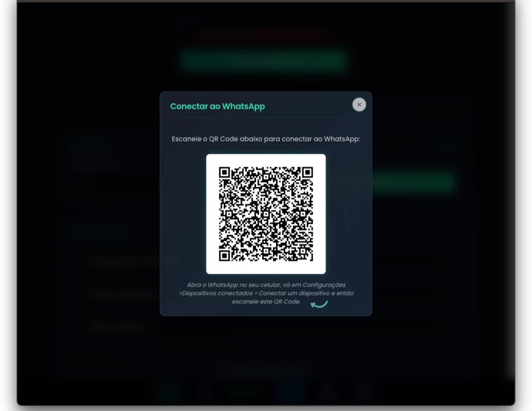Viewport: 532px width, 411px height.
Task: Click the "Escaneie o QR Code abaixo" instruction
Action: [266, 139]
